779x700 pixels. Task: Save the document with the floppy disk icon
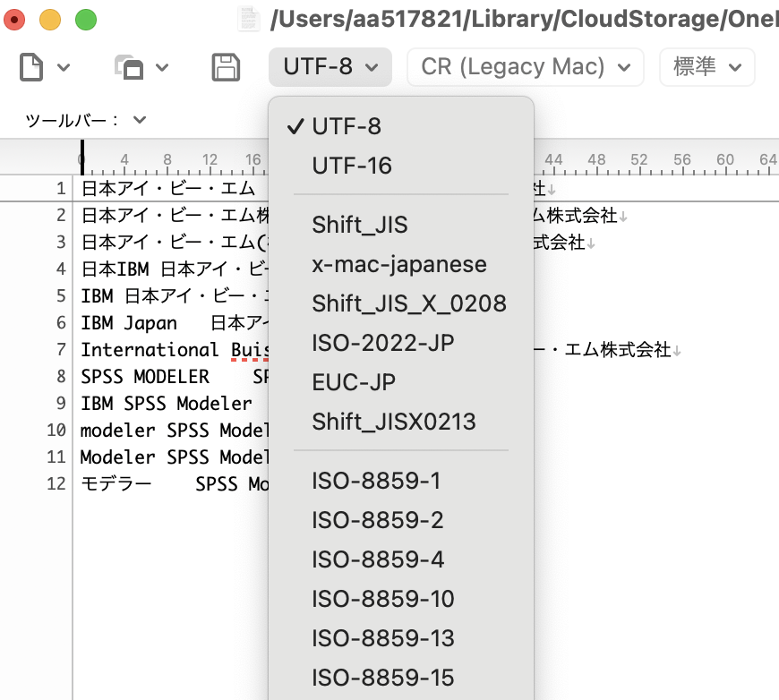[x=227, y=67]
